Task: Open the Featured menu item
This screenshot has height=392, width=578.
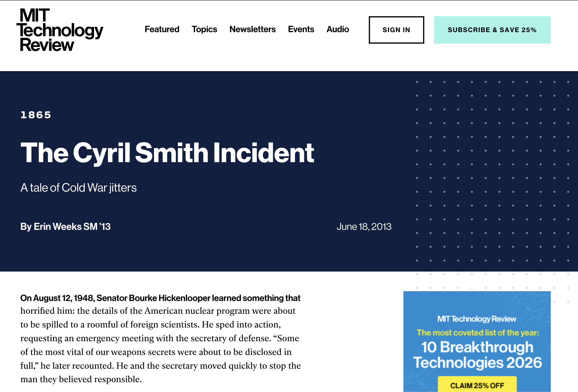Action: point(162,29)
